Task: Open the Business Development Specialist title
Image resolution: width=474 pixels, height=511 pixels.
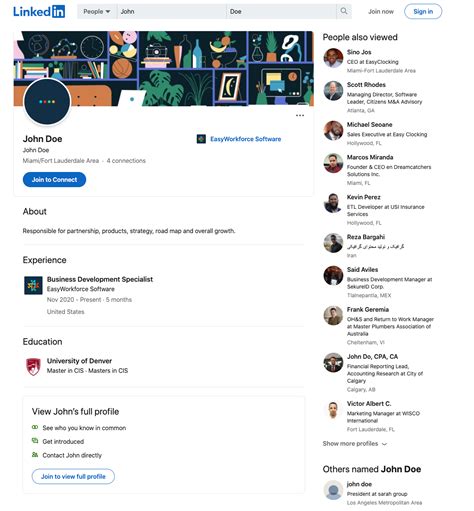Action: 100,279
